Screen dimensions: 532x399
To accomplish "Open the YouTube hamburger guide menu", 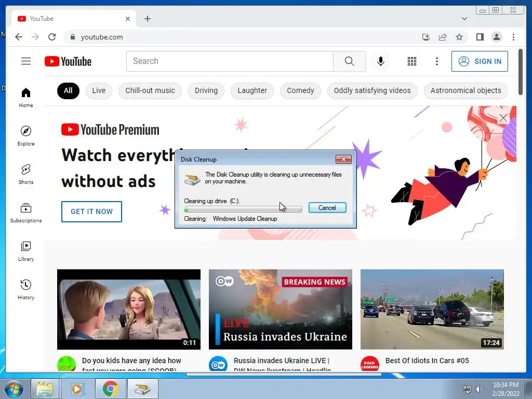I will (x=26, y=61).
